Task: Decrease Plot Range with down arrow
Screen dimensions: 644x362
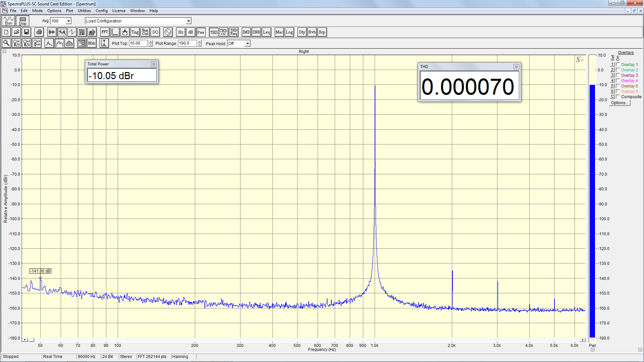Action: coord(200,45)
